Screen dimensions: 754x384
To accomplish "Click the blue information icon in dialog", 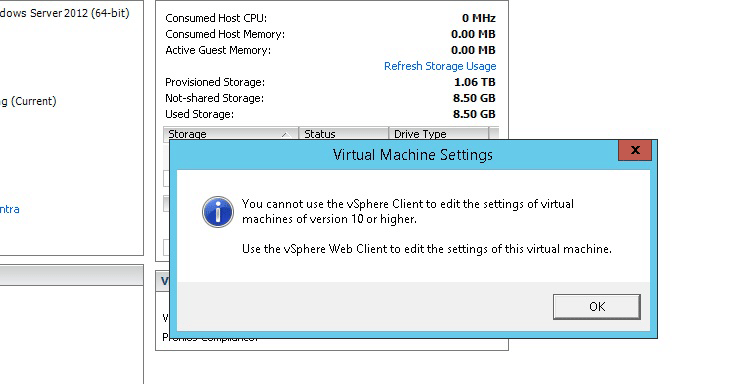I will coord(218,211).
